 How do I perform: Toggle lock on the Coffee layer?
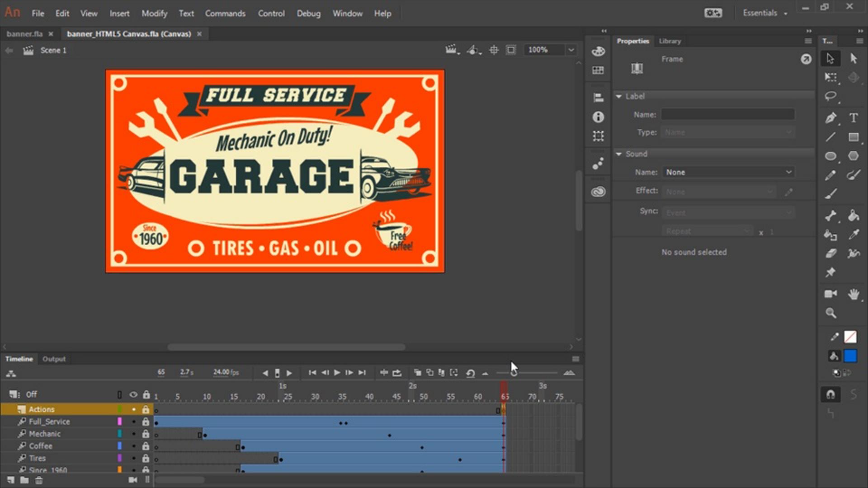[x=146, y=446]
